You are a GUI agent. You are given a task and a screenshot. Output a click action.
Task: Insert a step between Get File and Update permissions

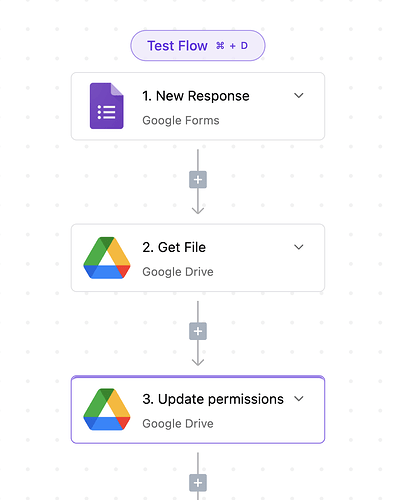pyautogui.click(x=198, y=331)
